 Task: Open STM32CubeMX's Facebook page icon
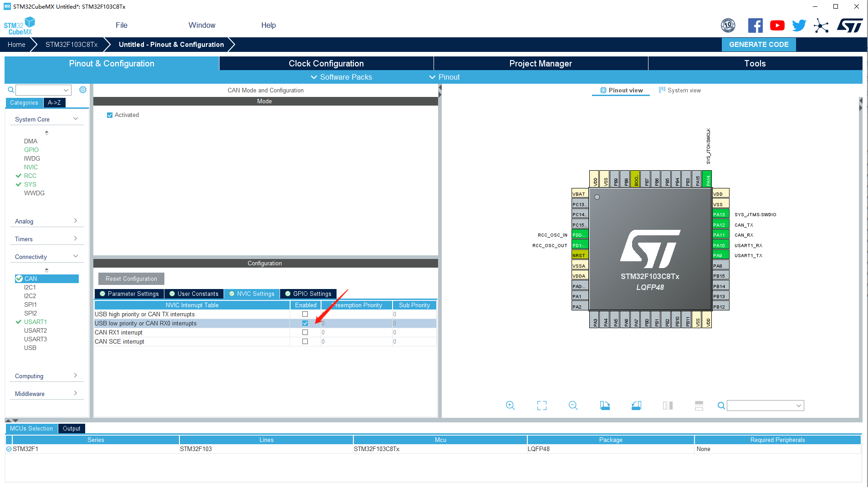tap(755, 25)
